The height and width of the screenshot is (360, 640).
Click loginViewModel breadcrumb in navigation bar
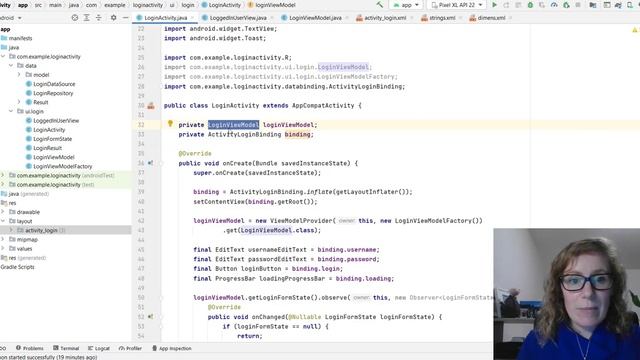pos(271,5)
